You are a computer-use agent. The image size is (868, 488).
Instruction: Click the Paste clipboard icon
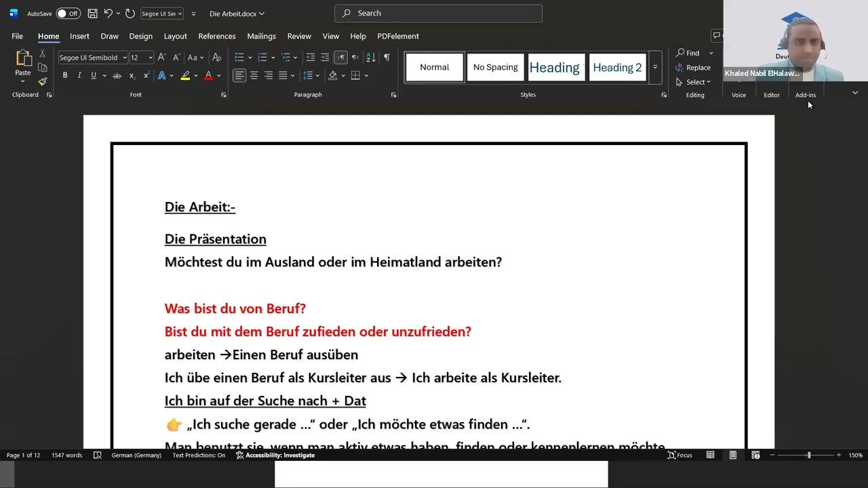tap(23, 59)
